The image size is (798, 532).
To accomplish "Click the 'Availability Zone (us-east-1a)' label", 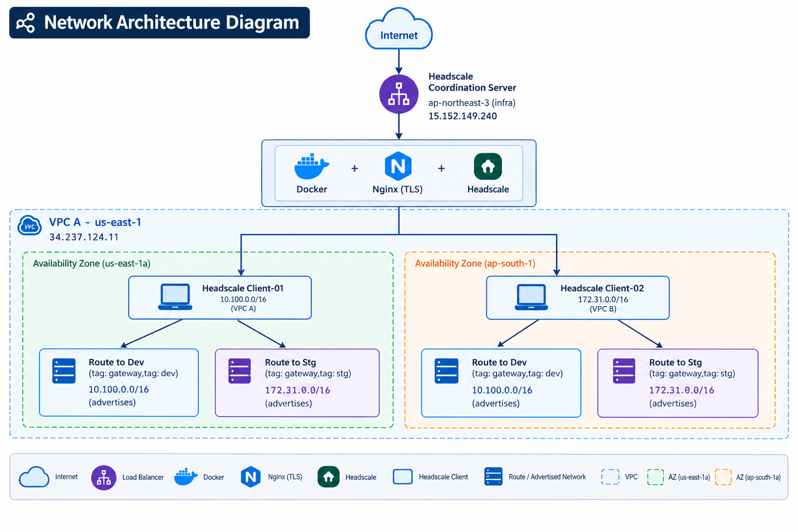I will [x=92, y=263].
